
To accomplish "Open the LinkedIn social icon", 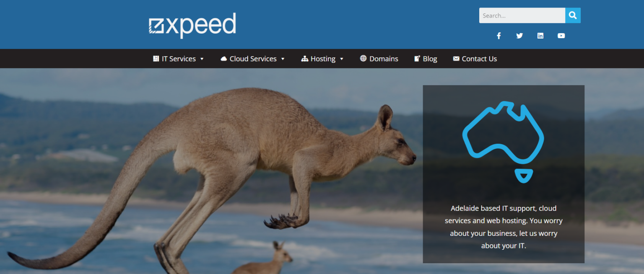I will click(x=540, y=36).
